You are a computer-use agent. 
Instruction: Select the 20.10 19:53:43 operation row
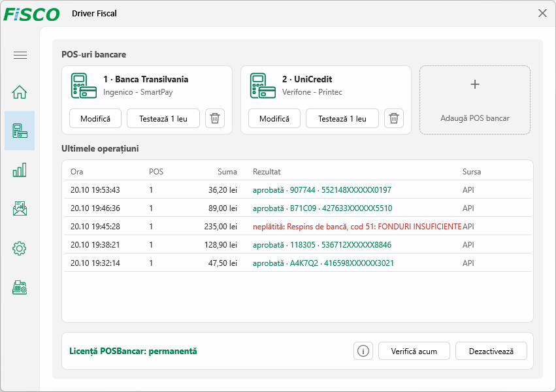tap(297, 190)
